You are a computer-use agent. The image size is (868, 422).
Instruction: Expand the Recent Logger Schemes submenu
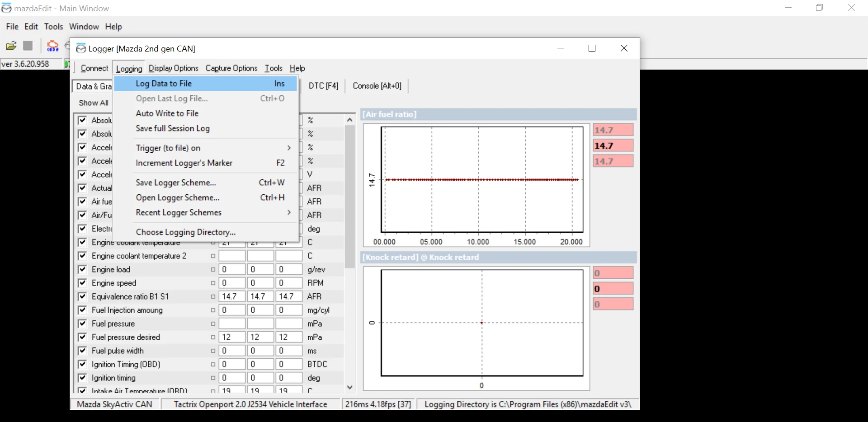coord(206,212)
